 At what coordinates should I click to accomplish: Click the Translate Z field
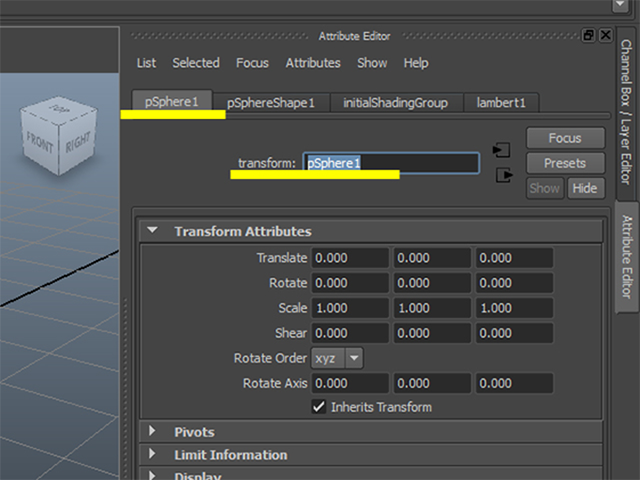tap(514, 258)
